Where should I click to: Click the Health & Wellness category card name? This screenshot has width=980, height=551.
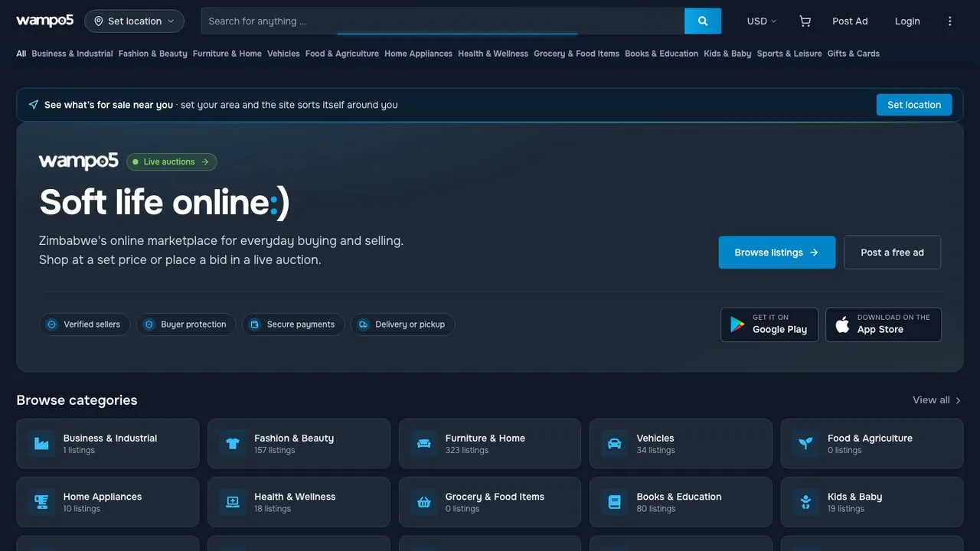pos(295,497)
